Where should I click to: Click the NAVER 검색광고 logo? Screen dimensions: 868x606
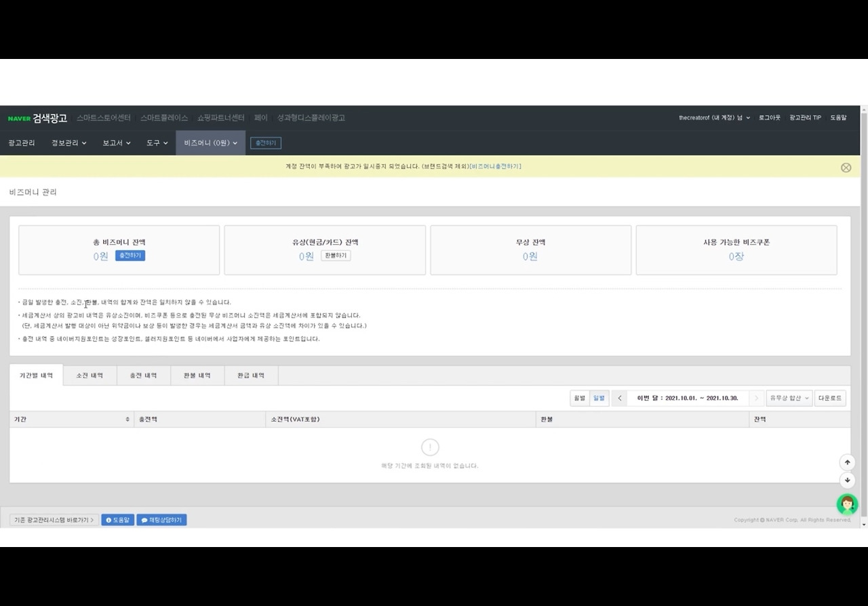point(37,118)
